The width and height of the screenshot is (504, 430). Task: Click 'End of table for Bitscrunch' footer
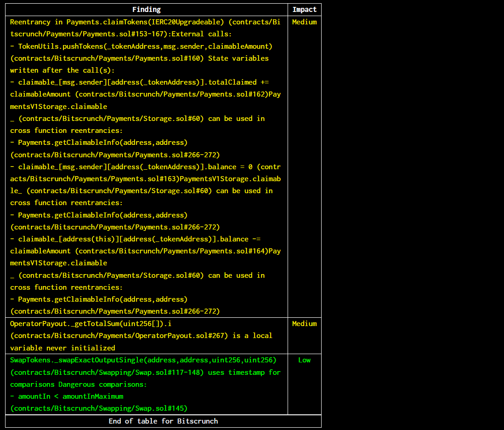tap(163, 421)
